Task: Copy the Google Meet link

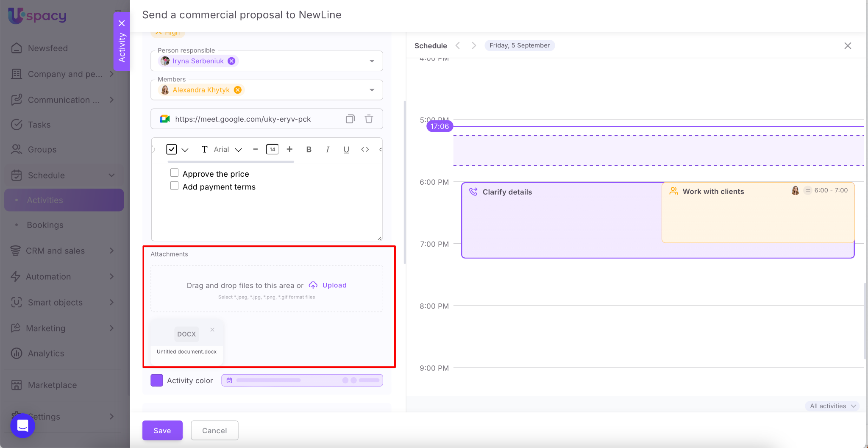Action: pyautogui.click(x=350, y=119)
